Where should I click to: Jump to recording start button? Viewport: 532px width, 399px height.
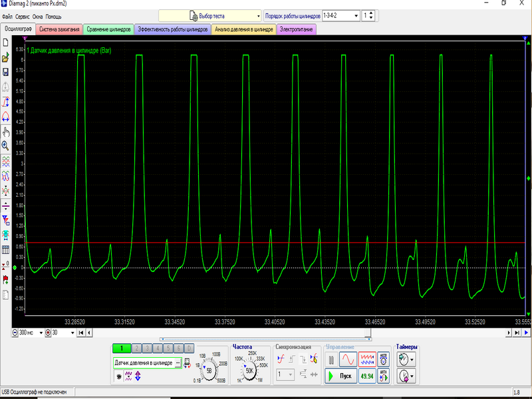80,333
